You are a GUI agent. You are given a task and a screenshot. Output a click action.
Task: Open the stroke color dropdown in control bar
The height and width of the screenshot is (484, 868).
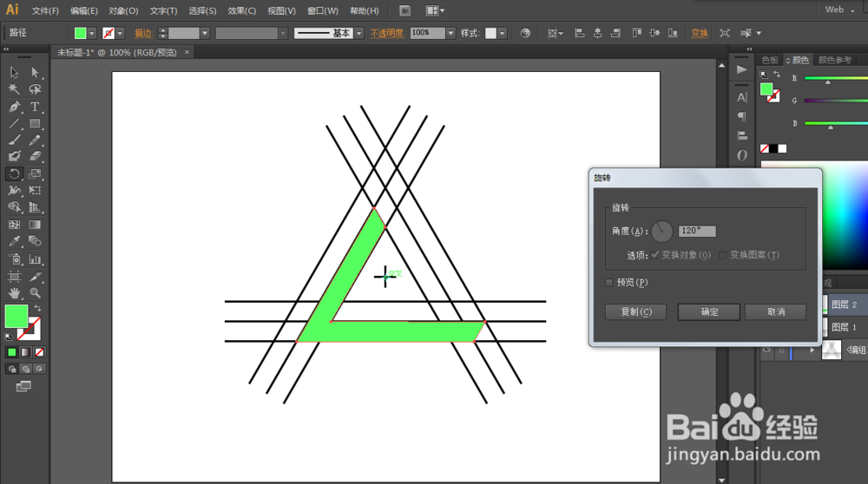click(x=120, y=33)
